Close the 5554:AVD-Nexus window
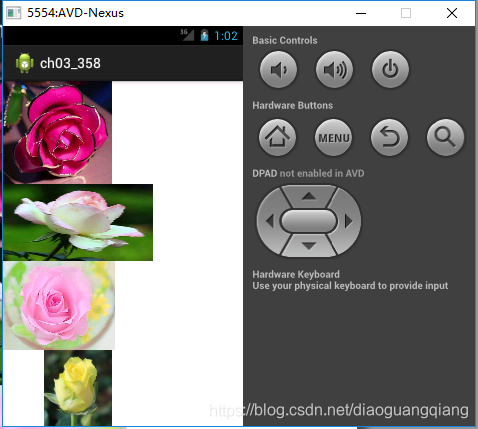Image resolution: width=478 pixels, height=429 pixels. click(x=452, y=13)
